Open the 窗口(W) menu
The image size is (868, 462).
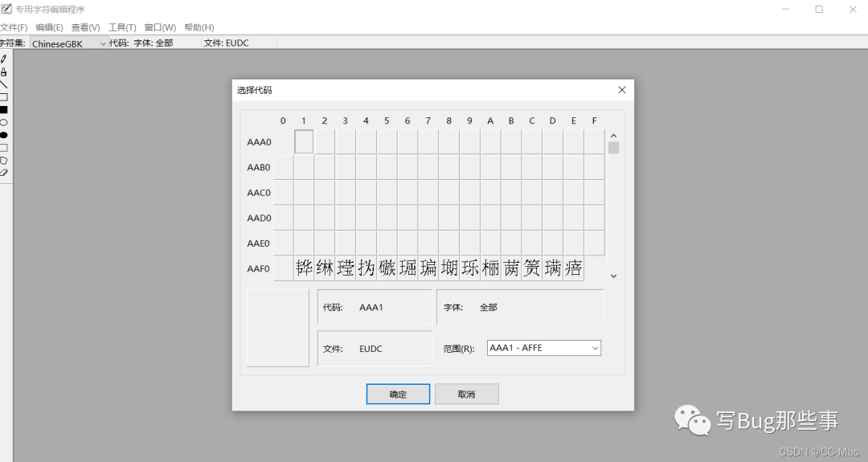[x=160, y=27]
